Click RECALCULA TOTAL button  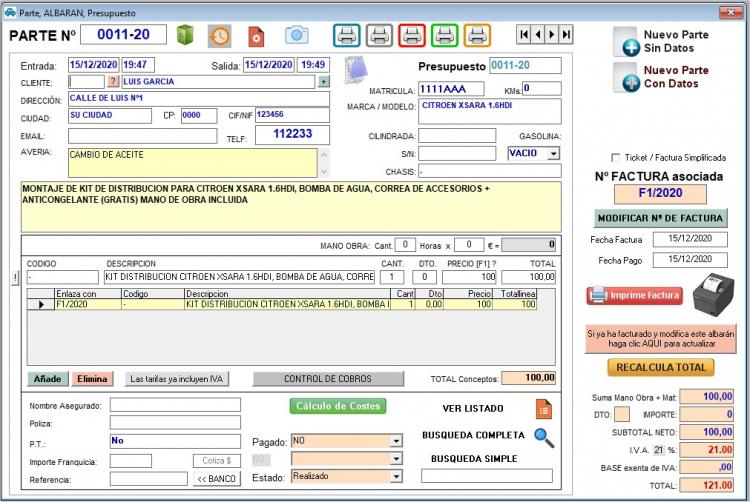pos(661,368)
